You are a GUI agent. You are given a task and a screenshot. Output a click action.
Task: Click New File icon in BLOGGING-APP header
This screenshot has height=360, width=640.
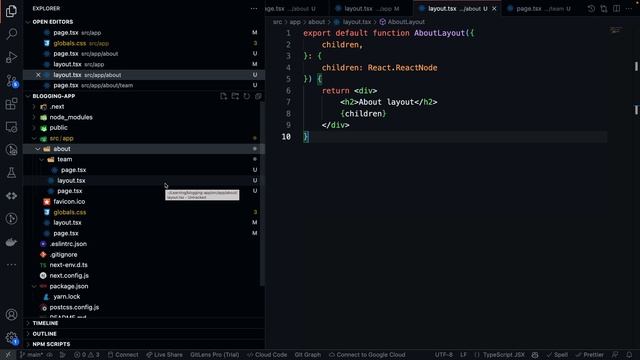click(223, 96)
